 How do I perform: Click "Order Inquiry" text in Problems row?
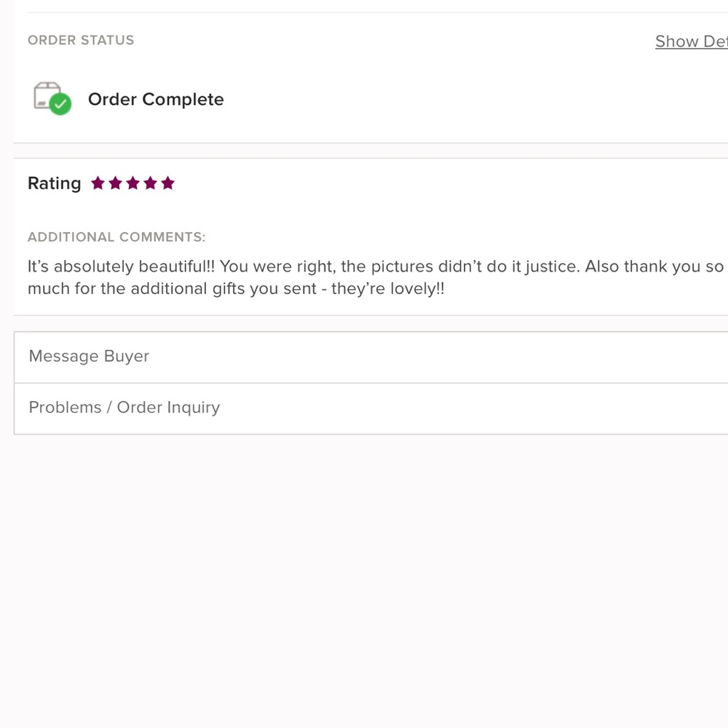(x=168, y=407)
